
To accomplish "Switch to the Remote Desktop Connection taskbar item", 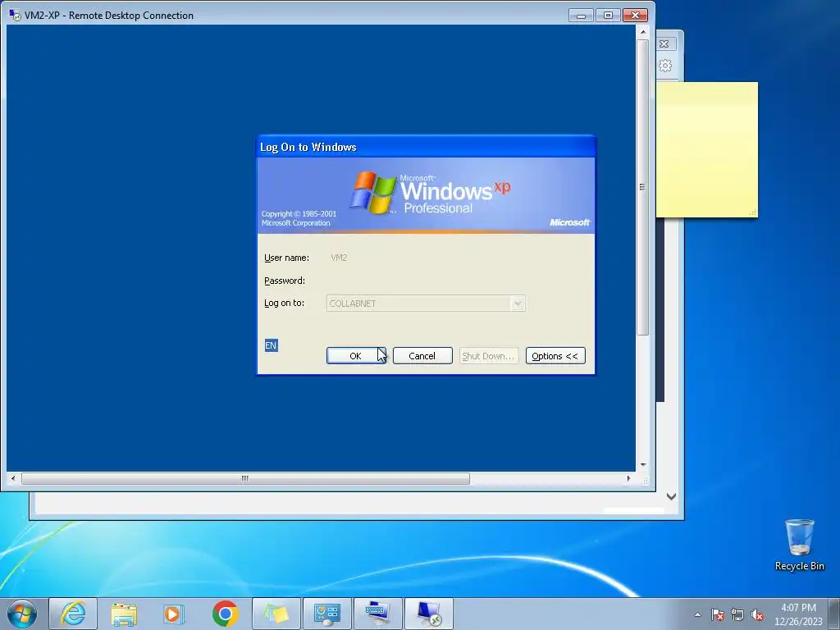I will [428, 614].
